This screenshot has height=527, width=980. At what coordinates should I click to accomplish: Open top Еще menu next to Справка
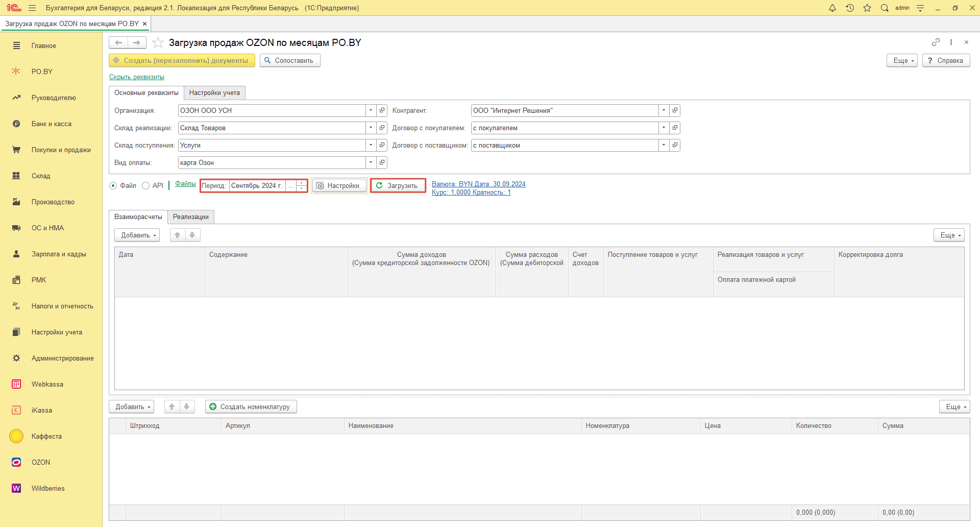point(902,60)
